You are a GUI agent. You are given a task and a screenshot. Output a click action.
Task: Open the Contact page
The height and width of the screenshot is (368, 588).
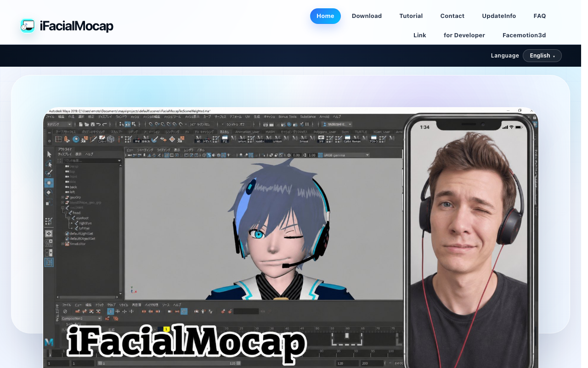click(x=452, y=16)
